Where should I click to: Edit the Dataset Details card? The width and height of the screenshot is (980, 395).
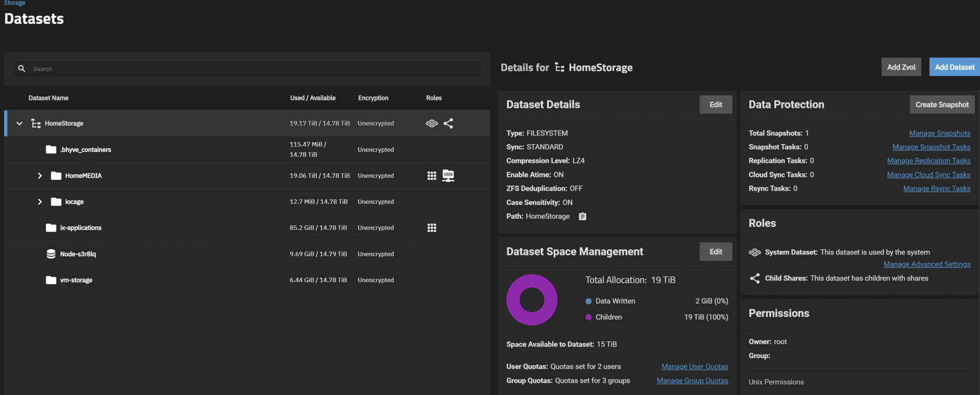(x=716, y=105)
